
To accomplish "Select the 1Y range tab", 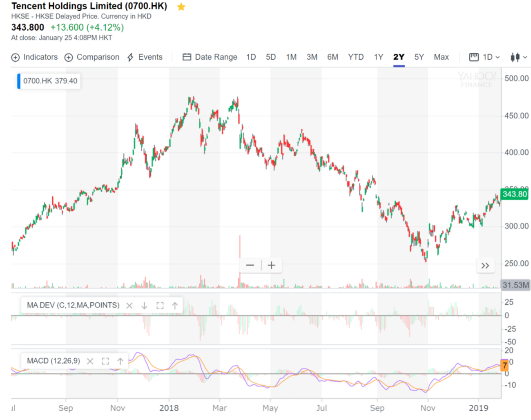I will [379, 57].
